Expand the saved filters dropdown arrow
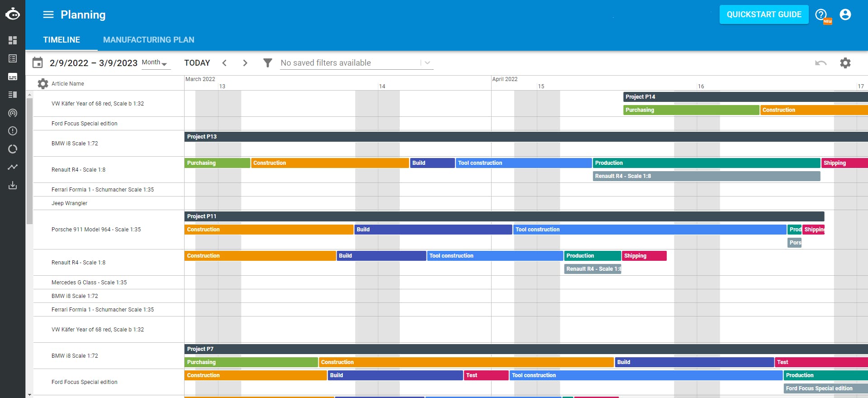 pos(427,63)
